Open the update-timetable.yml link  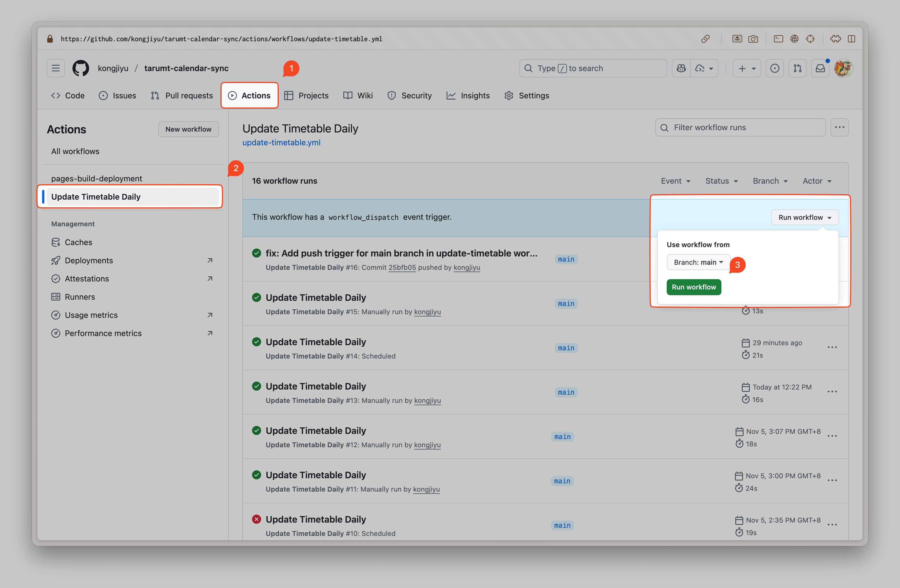pyautogui.click(x=281, y=142)
